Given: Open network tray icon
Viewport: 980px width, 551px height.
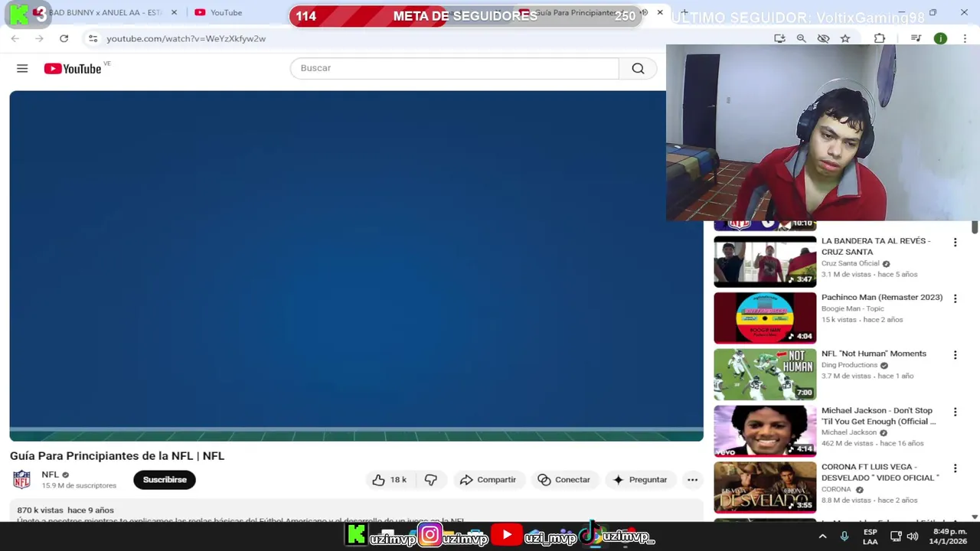Looking at the screenshot, I should 894,536.
